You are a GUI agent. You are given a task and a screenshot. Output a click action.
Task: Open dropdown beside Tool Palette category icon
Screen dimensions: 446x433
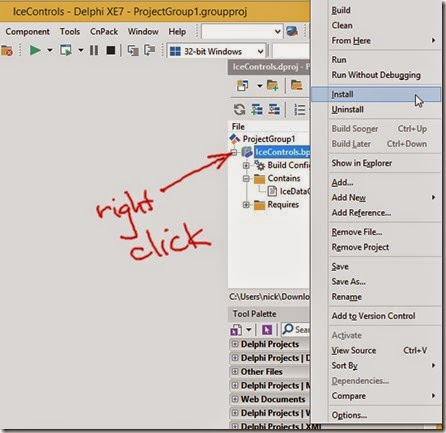click(x=249, y=330)
